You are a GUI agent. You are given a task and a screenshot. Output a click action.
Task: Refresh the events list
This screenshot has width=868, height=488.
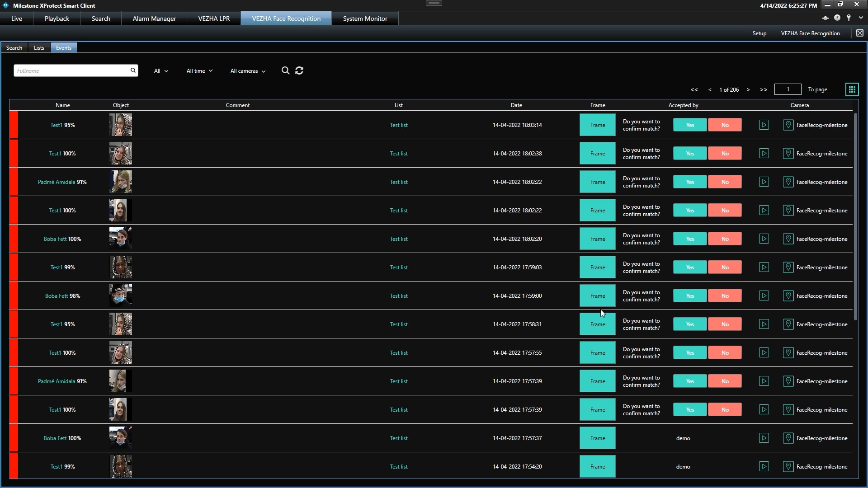point(299,70)
